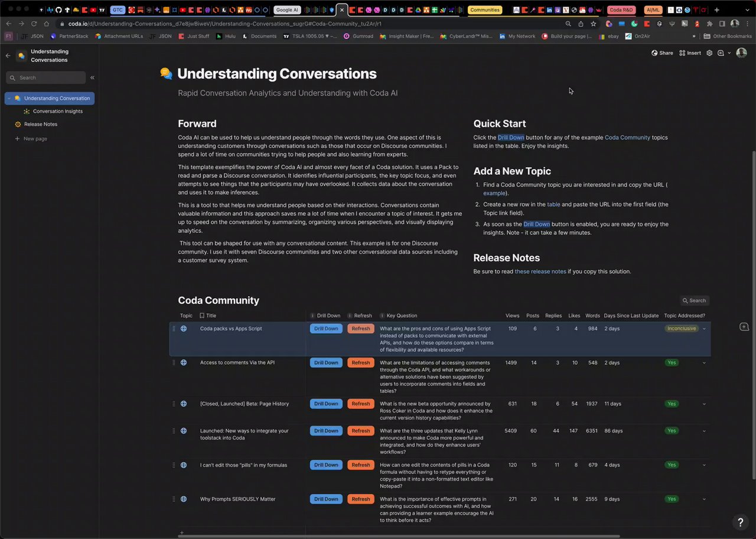This screenshot has width=756, height=539.
Task: Click the Conversation Insights page icon
Action: [27, 111]
